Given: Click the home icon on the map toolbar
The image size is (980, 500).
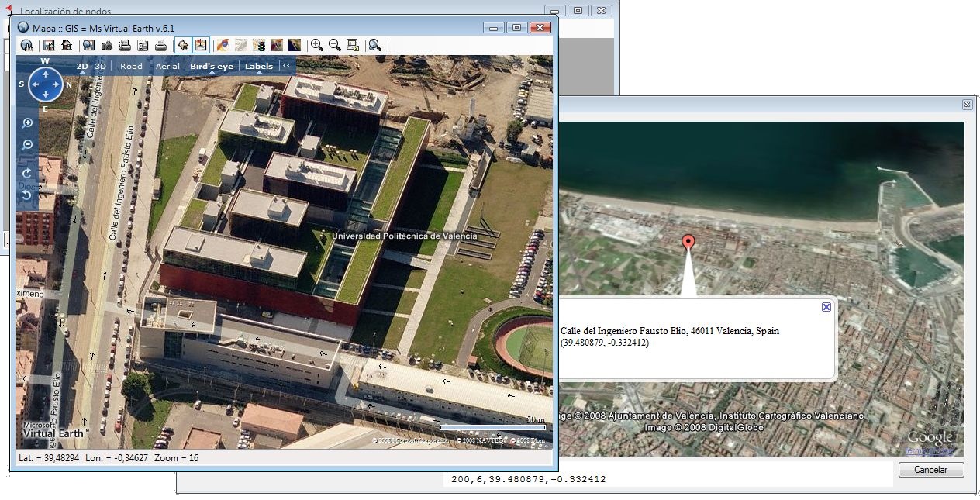Looking at the screenshot, I should click(66, 45).
